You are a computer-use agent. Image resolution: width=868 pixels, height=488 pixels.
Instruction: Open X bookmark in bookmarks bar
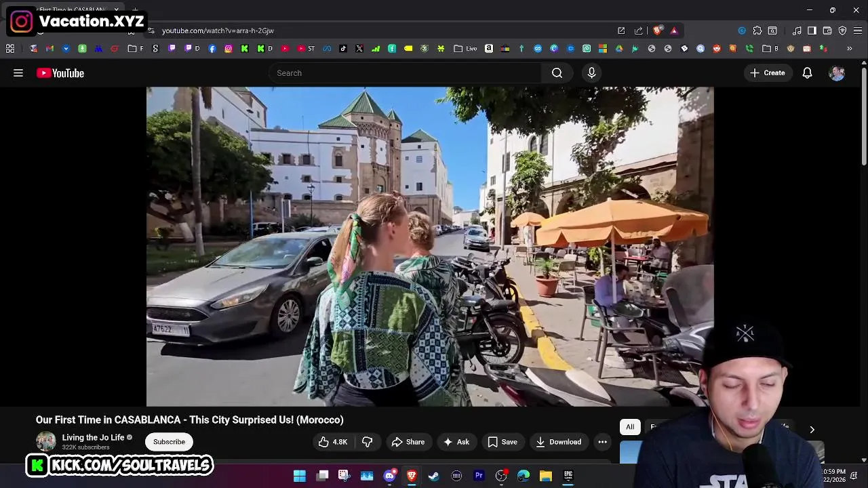[x=359, y=49]
